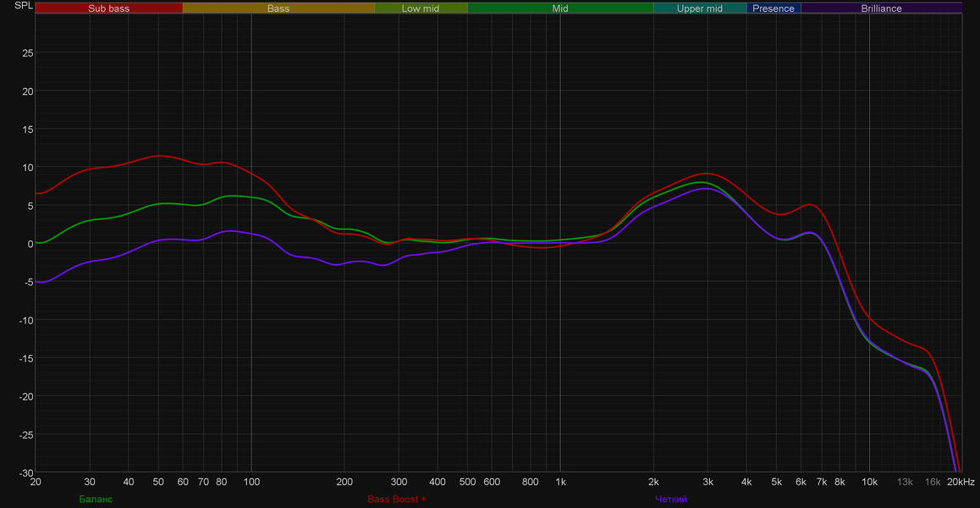This screenshot has height=508, width=980.
Task: Click the 20kHz frequency axis label
Action: point(961,482)
